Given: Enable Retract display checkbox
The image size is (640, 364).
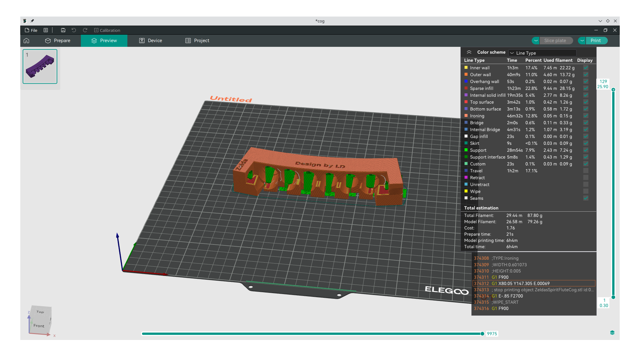Looking at the screenshot, I should tap(586, 178).
